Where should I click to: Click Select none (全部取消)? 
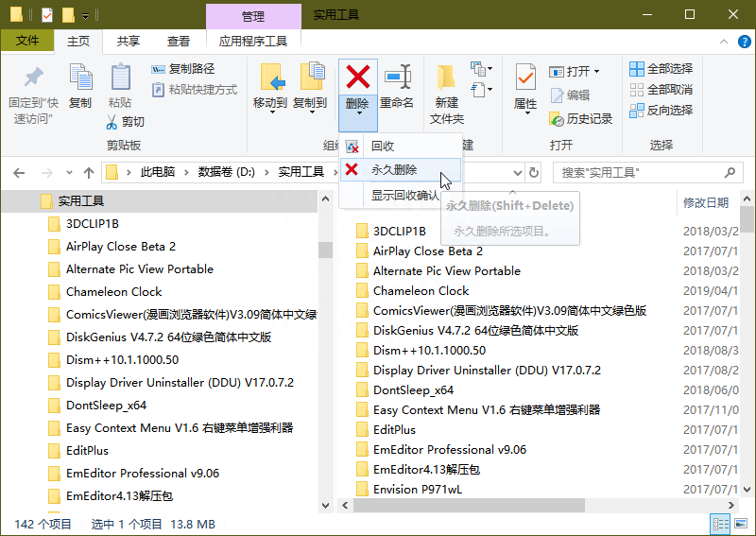661,90
